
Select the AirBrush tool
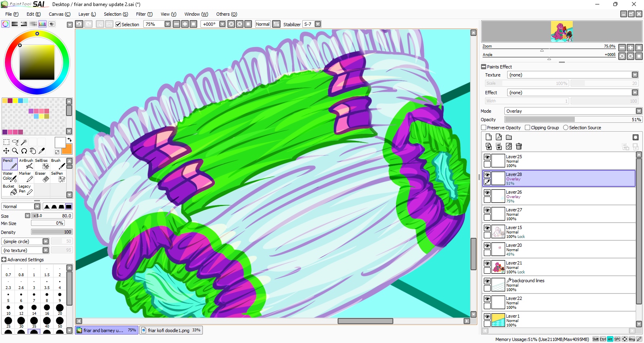[x=26, y=164]
